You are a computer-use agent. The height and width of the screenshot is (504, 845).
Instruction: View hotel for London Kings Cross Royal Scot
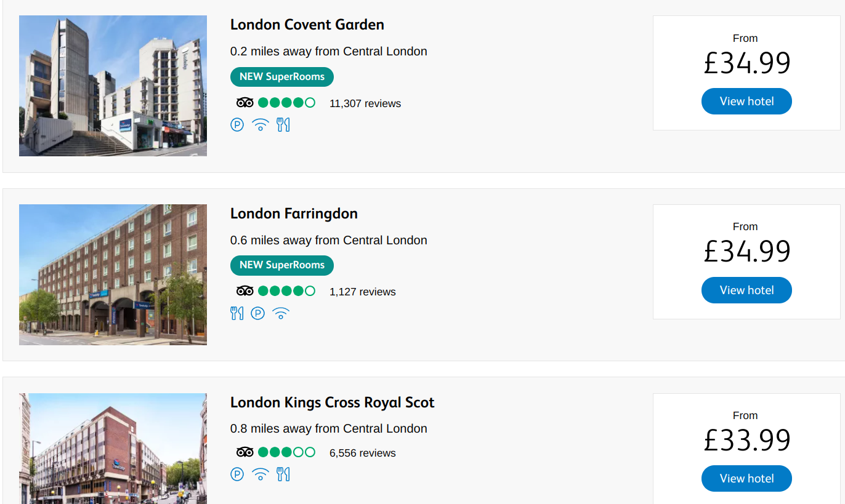[746, 479]
